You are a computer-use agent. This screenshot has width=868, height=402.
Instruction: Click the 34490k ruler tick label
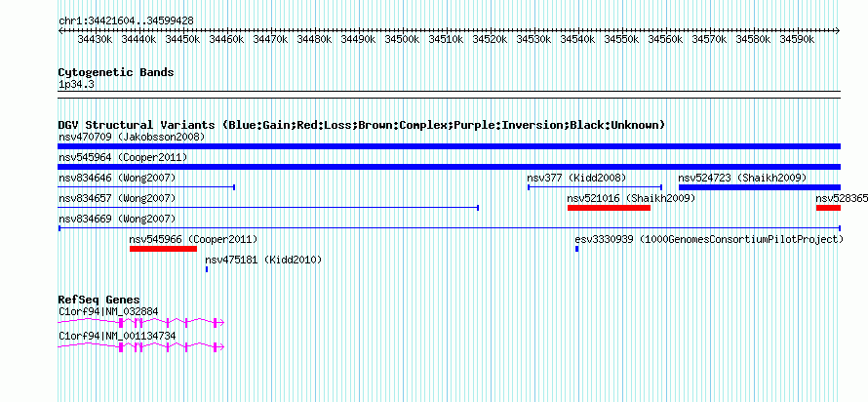359,40
